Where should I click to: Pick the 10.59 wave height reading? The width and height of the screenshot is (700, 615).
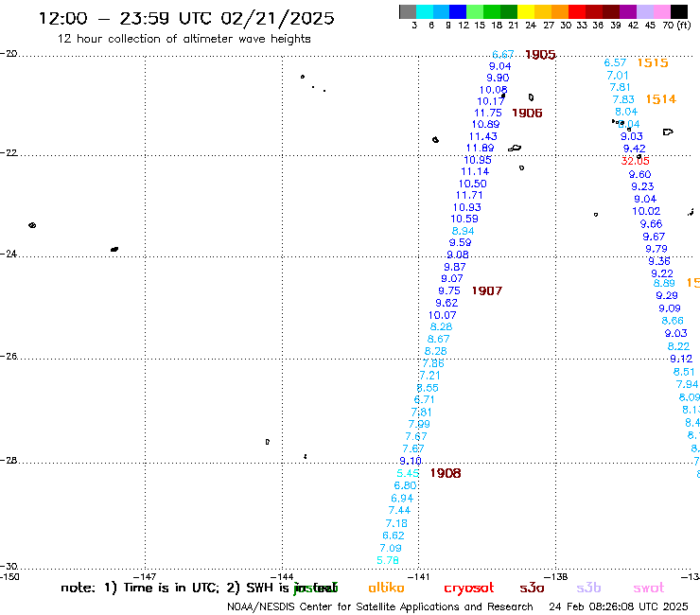[464, 219]
